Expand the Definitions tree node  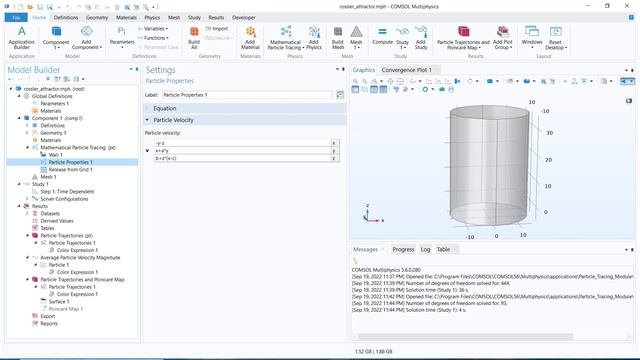27,126
